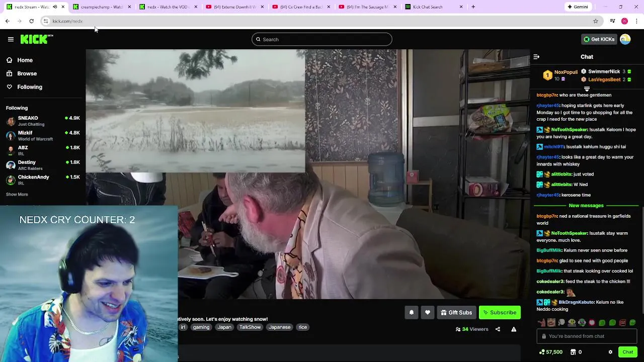The image size is (644, 362).
Task: Open SNEAKO's channel in Following list
Action: [x=43, y=121]
